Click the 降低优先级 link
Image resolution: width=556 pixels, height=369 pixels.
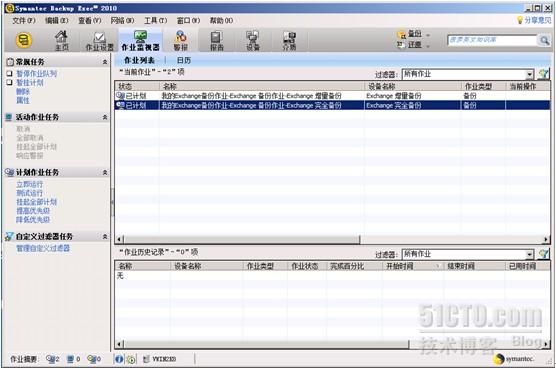tap(33, 220)
